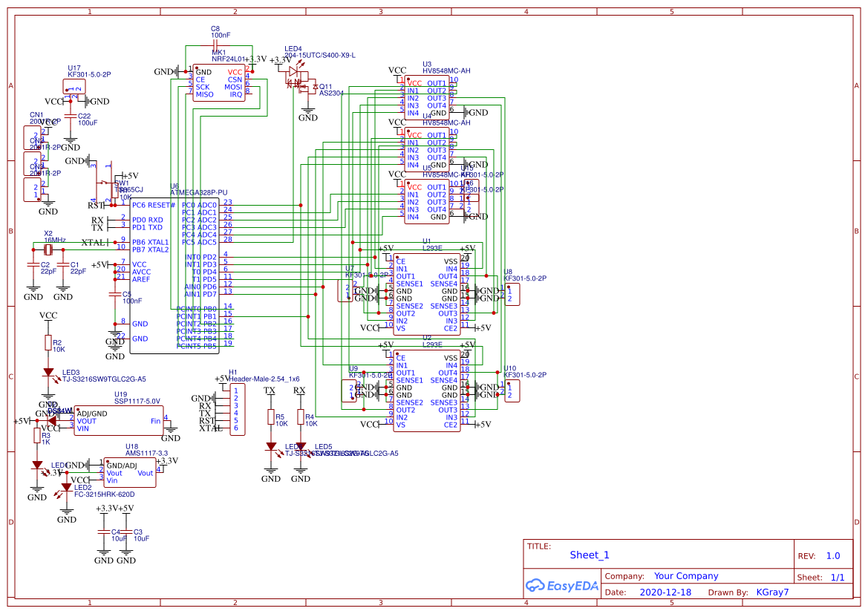The height and width of the screenshot is (614, 868).
Task: Click the KF301-5.0-2P terminal U8
Action: tap(513, 295)
